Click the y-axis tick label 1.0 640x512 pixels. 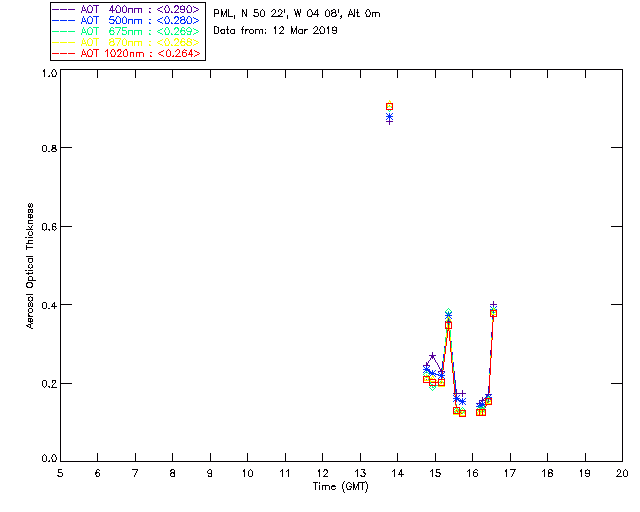click(49, 73)
